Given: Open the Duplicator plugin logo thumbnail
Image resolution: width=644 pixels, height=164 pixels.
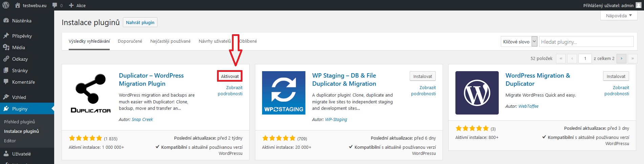Looking at the screenshot, I should [x=90, y=93].
